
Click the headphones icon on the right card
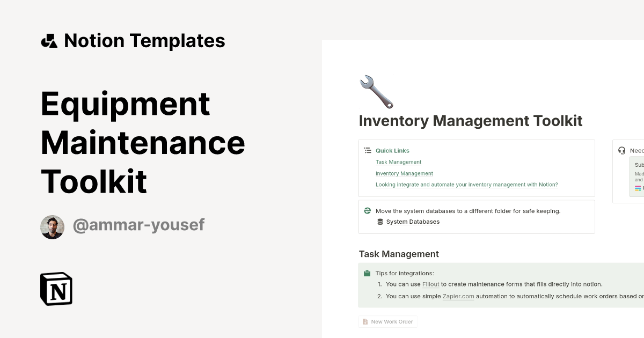pyautogui.click(x=621, y=150)
